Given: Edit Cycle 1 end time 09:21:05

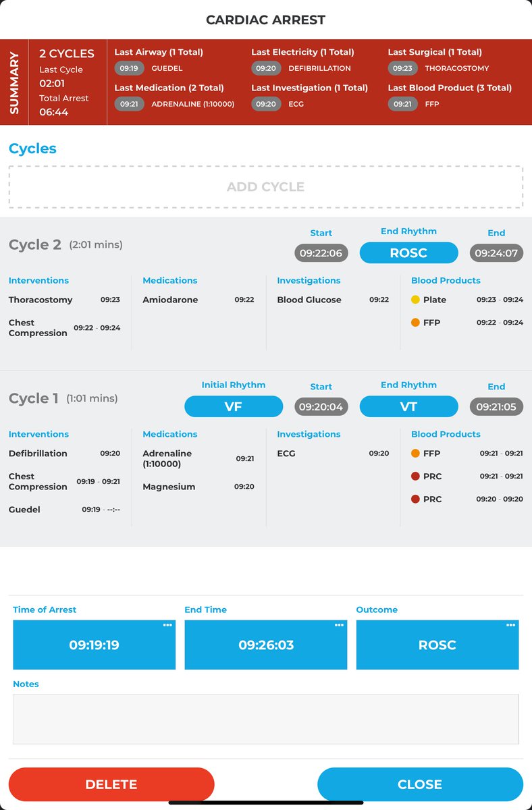Looking at the screenshot, I should click(496, 407).
